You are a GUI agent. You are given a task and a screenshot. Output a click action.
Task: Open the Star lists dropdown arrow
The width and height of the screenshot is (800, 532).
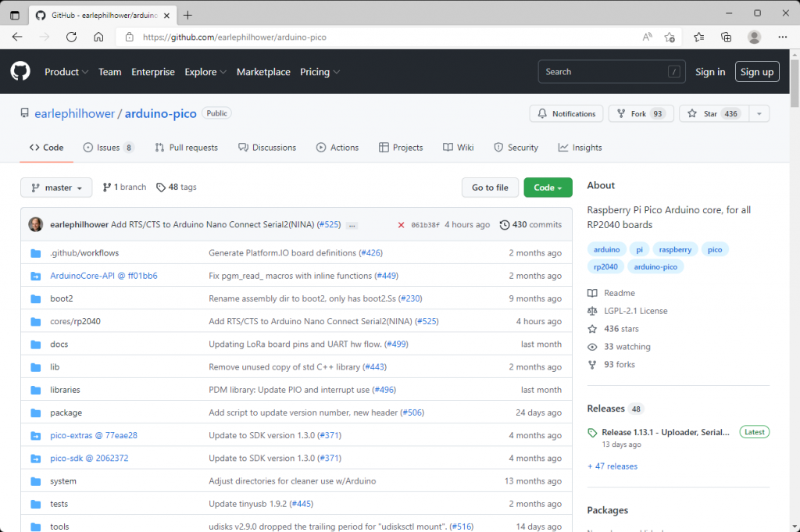[x=759, y=114]
